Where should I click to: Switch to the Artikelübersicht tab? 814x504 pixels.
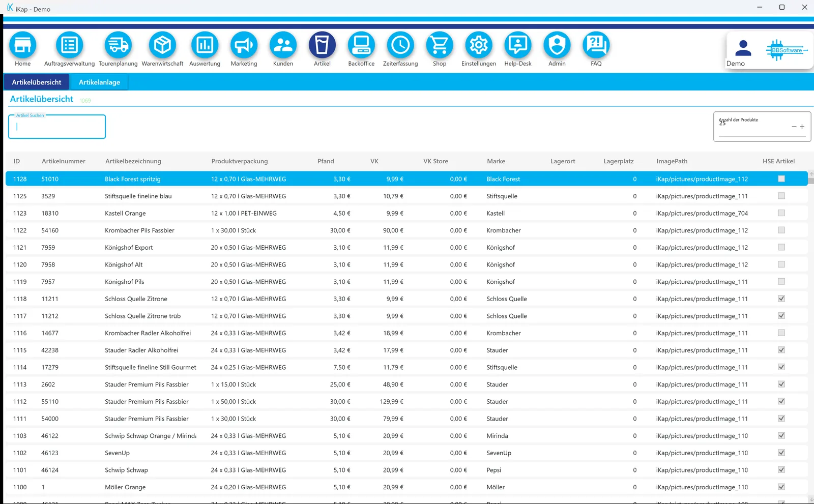(37, 82)
